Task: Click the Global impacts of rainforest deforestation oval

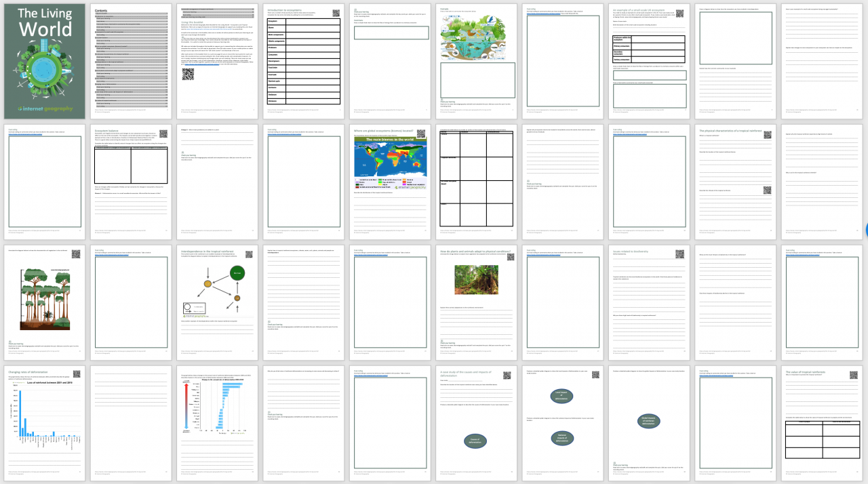Action: point(649,421)
